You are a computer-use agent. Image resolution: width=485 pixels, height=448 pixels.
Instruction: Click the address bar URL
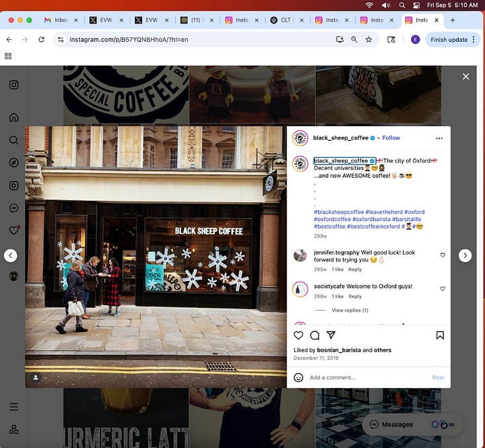pyautogui.click(x=129, y=40)
